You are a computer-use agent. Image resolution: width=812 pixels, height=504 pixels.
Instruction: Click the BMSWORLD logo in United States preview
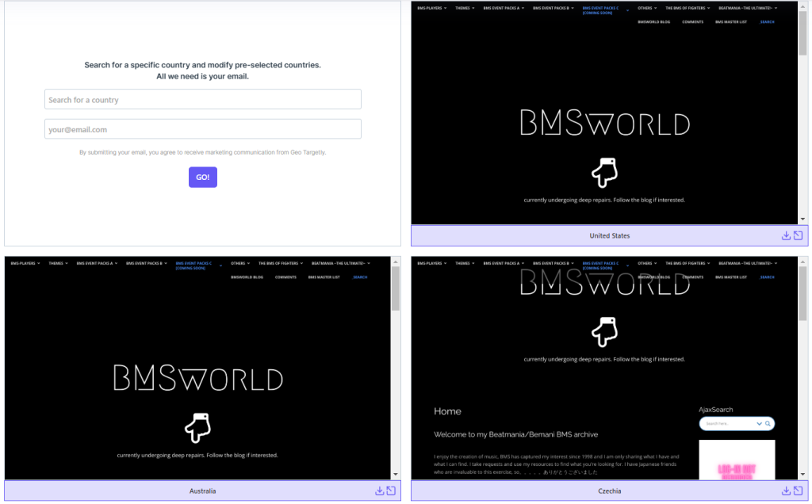(x=605, y=123)
